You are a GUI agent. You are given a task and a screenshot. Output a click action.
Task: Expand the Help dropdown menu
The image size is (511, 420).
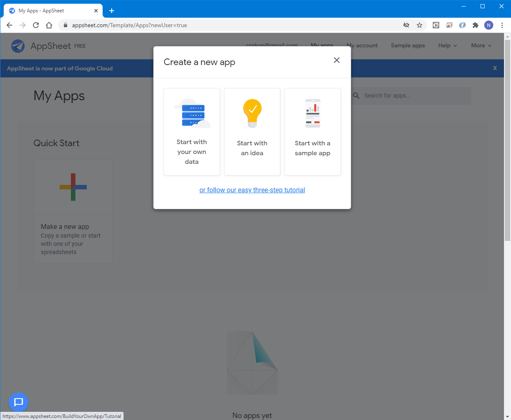[448, 45]
